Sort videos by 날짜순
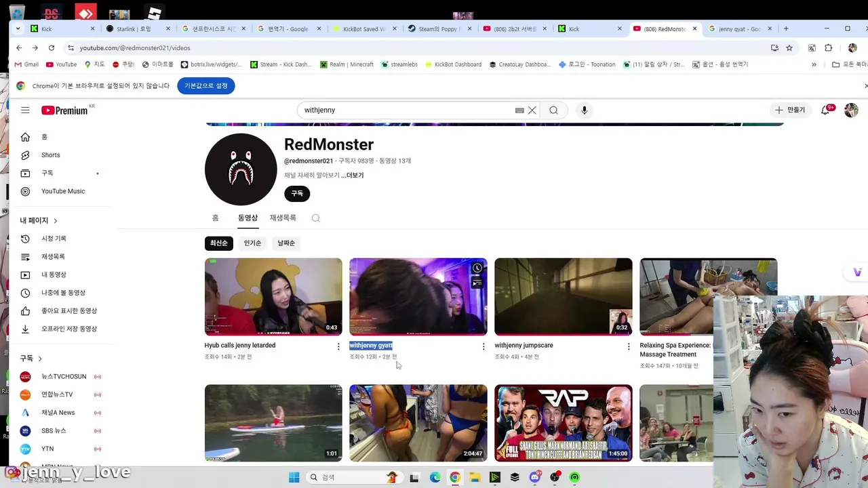Image resolution: width=868 pixels, height=488 pixels. pos(286,243)
